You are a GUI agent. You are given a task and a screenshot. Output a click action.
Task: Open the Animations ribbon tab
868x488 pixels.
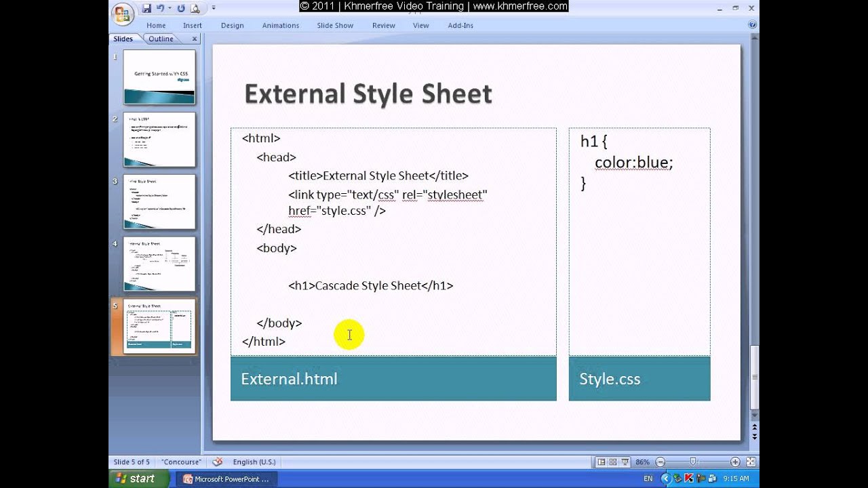tap(281, 25)
